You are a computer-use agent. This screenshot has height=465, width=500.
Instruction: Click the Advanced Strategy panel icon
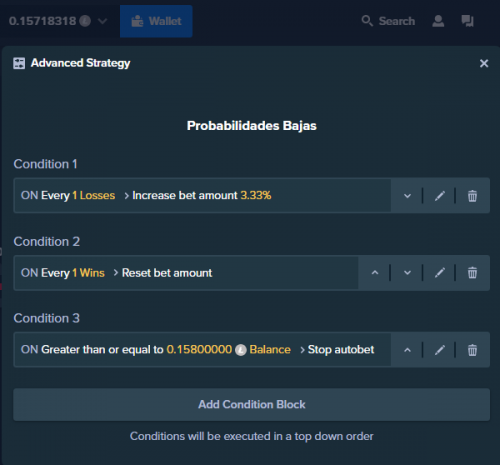[19, 63]
